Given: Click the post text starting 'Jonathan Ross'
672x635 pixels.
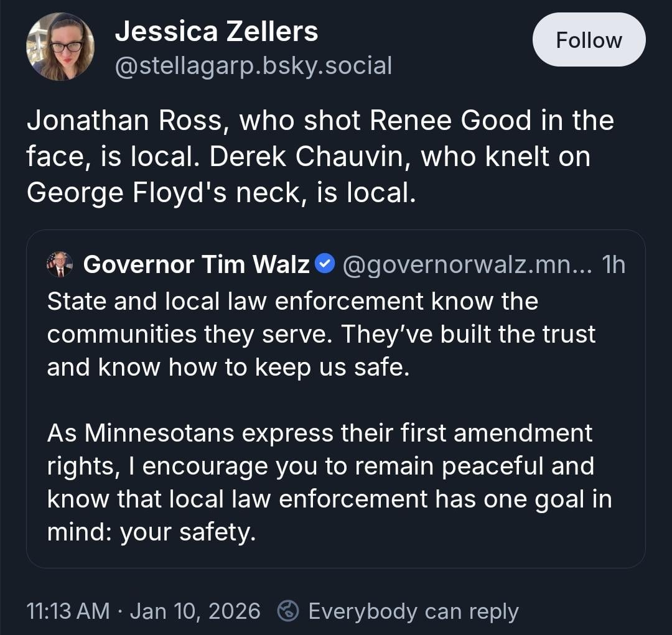Looking at the screenshot, I should point(320,121).
